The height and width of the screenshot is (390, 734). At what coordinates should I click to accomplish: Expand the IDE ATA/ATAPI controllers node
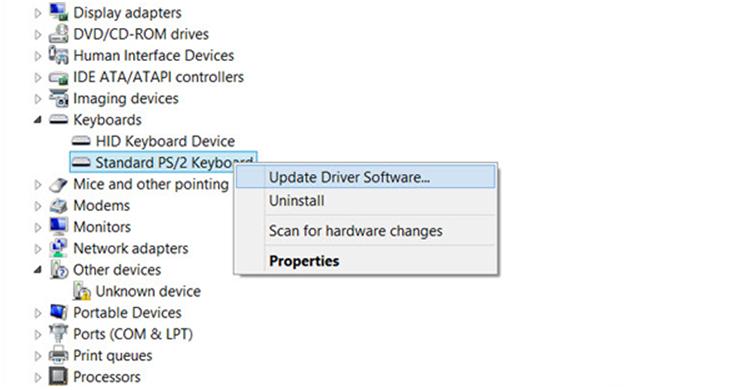[38, 77]
